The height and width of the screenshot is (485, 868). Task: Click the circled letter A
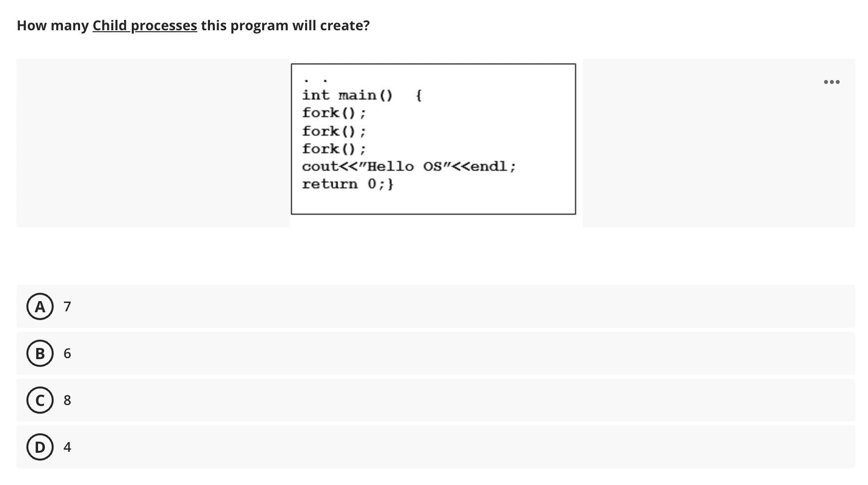tap(41, 306)
